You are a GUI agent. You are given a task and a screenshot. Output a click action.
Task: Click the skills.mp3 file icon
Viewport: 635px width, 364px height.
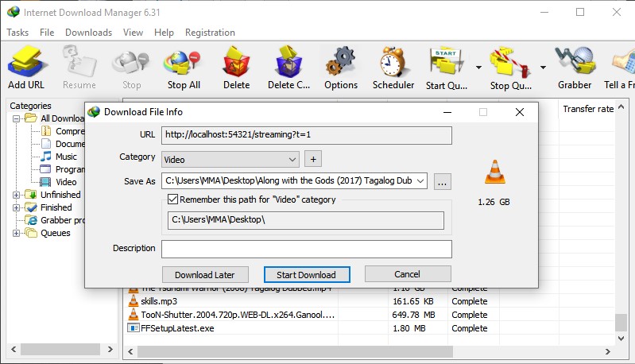(x=134, y=301)
